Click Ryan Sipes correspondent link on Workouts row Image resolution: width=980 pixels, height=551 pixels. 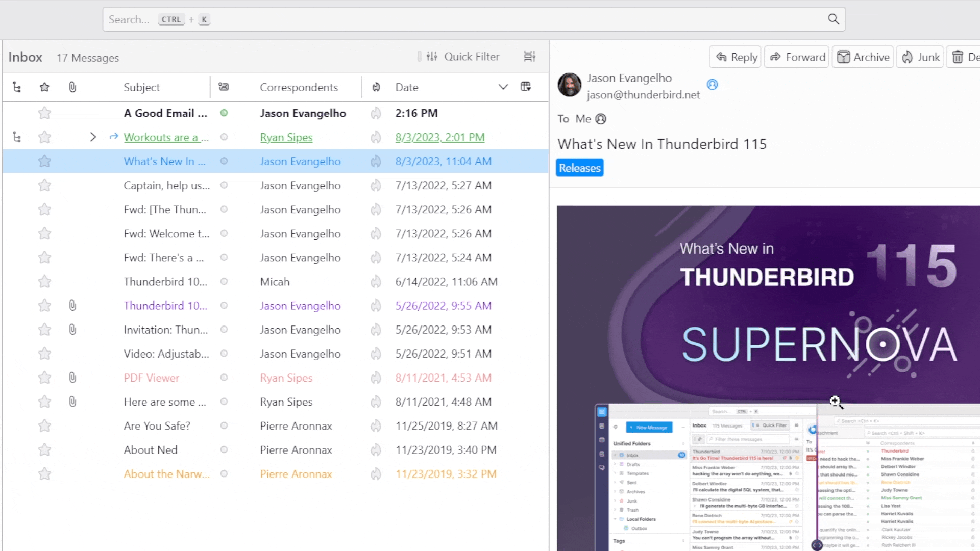286,137
